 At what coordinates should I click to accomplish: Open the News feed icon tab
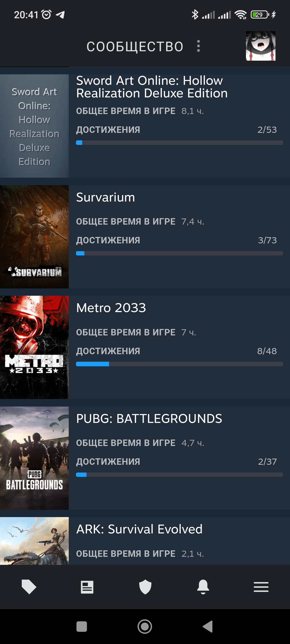pos(87,587)
